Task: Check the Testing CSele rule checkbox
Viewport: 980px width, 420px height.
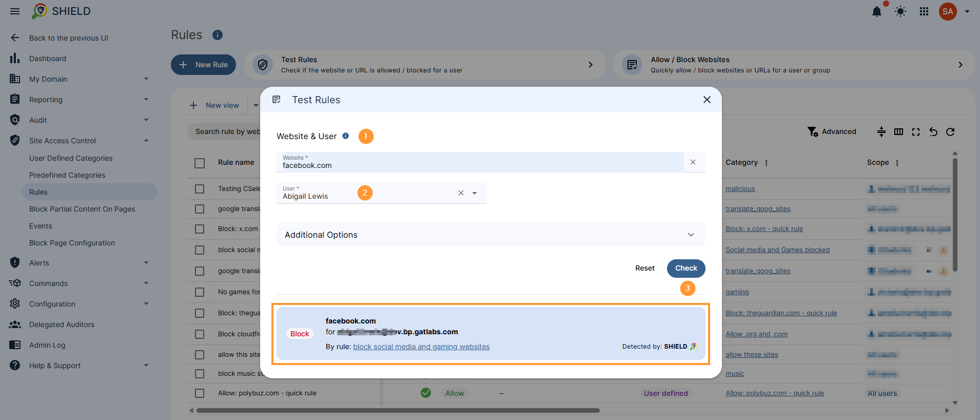Action: pos(200,189)
